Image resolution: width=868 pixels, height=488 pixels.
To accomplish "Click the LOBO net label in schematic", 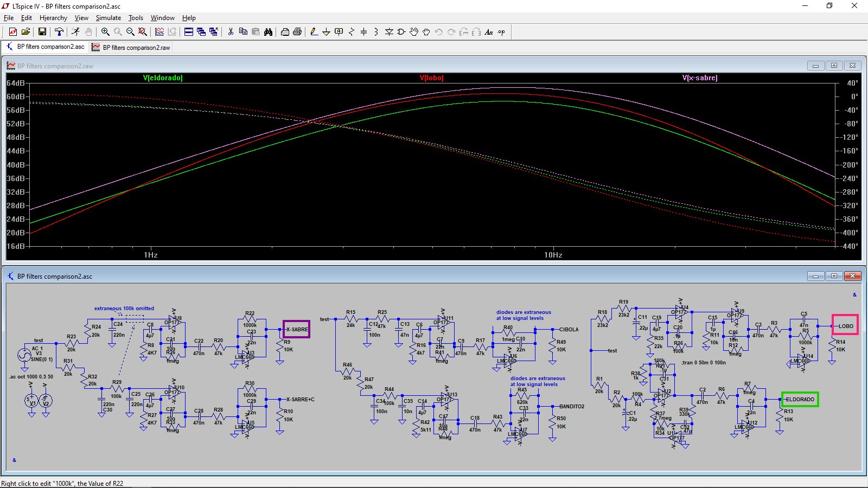I will pyautogui.click(x=845, y=326).
